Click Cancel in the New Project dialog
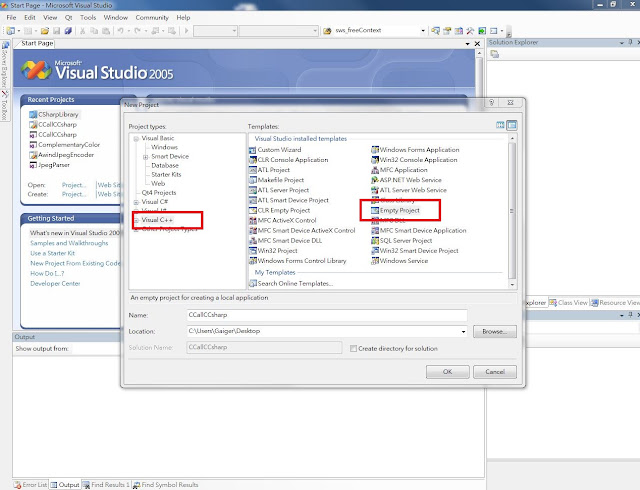640x490 pixels. point(495,372)
